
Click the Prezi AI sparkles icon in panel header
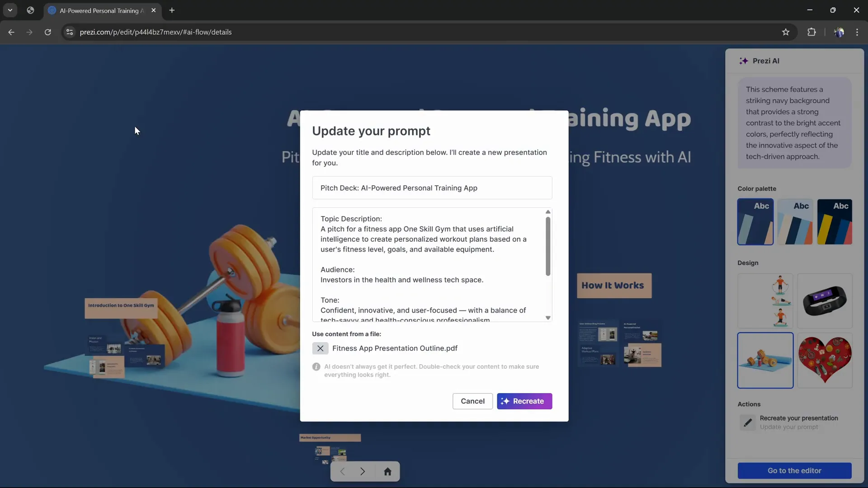click(744, 61)
